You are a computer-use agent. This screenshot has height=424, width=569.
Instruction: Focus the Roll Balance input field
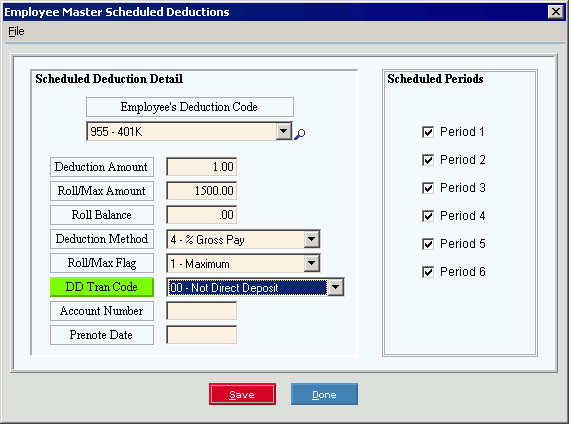click(x=202, y=215)
